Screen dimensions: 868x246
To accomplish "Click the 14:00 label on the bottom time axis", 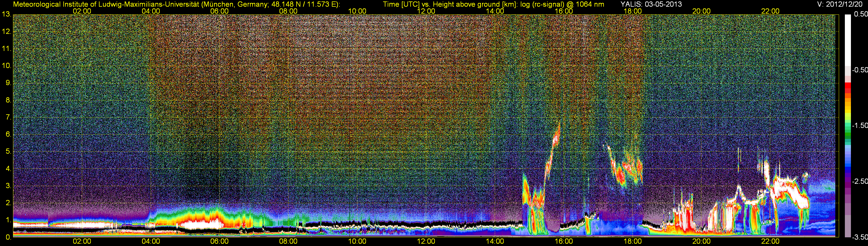I will [x=495, y=241].
